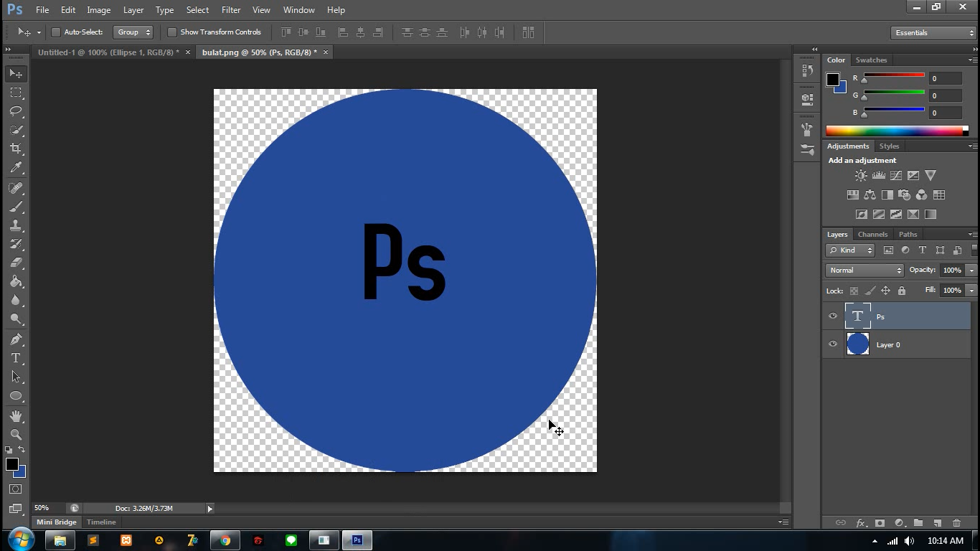Open the Group auto-select dropdown
The height and width of the screenshot is (551, 980).
pos(133,32)
